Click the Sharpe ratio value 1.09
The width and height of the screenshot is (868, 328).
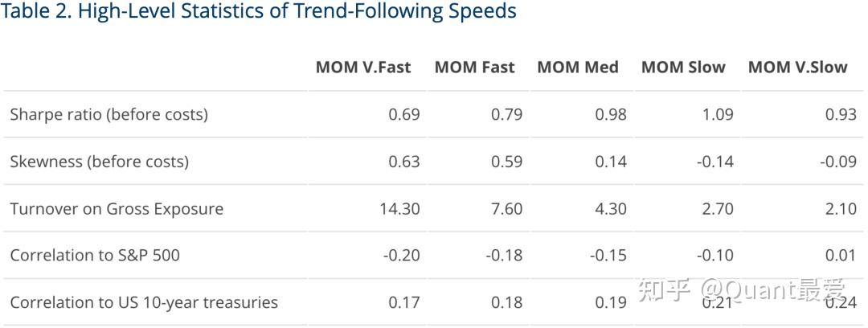click(x=718, y=114)
